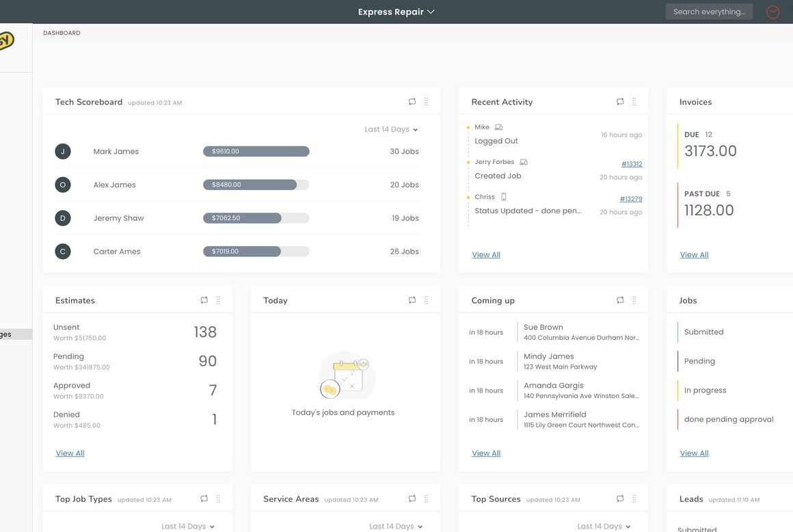Click View All in Recent Activity
The image size is (793, 532).
tap(486, 254)
